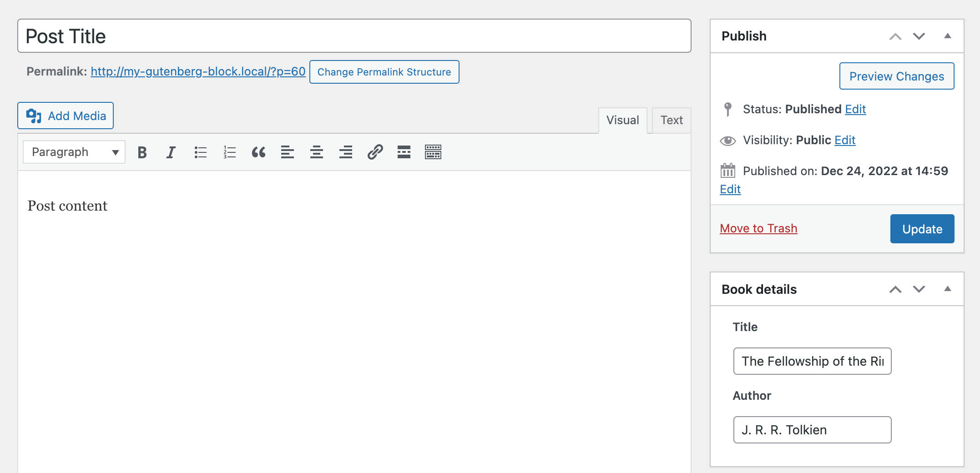Image resolution: width=980 pixels, height=473 pixels.
Task: Move the Book details box up
Action: click(x=895, y=289)
